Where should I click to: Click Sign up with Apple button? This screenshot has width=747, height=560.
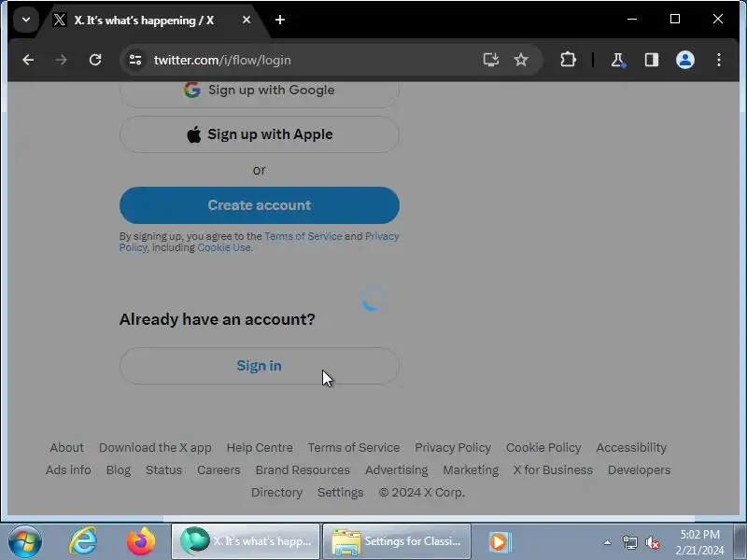tap(260, 134)
